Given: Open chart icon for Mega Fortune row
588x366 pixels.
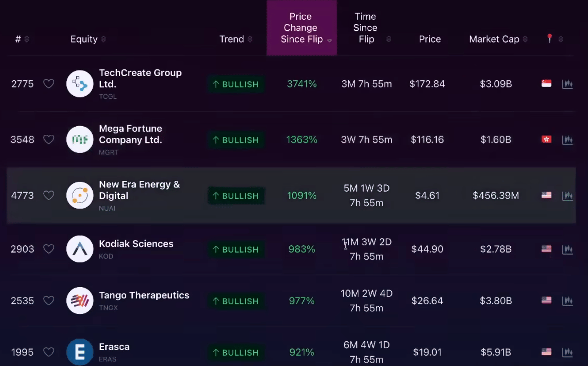Looking at the screenshot, I should pyautogui.click(x=567, y=140).
